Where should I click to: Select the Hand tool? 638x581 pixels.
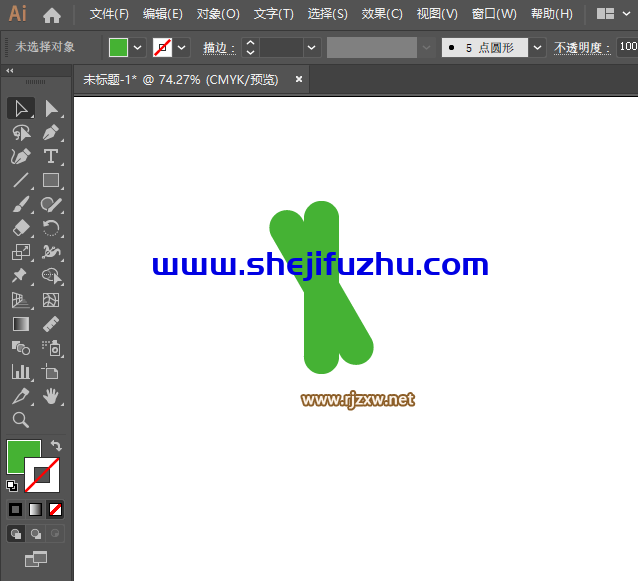coord(51,396)
